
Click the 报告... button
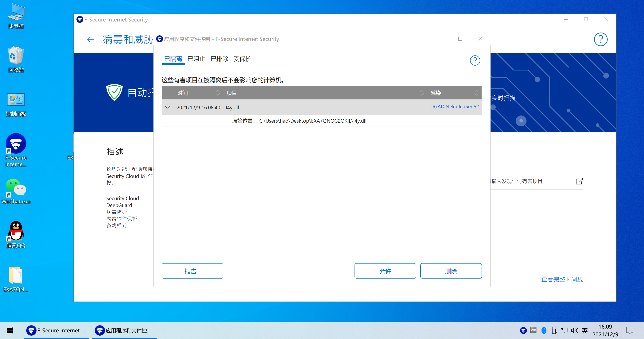192,271
